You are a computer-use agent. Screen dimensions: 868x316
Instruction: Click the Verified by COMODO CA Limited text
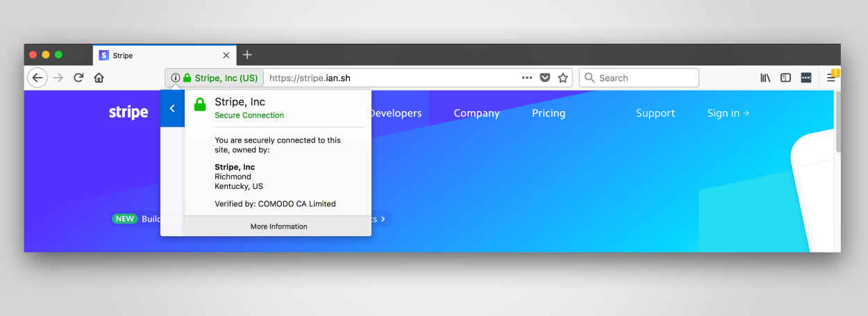pyautogui.click(x=275, y=204)
